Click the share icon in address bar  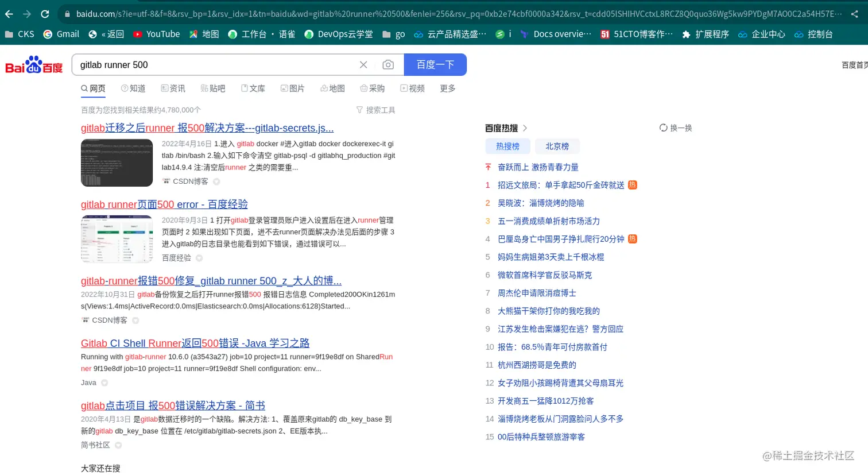point(855,14)
